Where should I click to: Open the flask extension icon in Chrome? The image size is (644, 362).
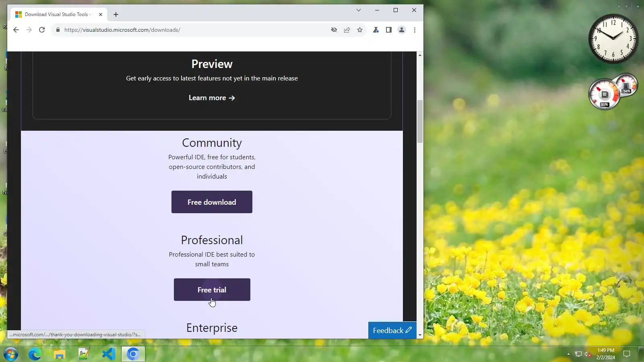point(376,30)
